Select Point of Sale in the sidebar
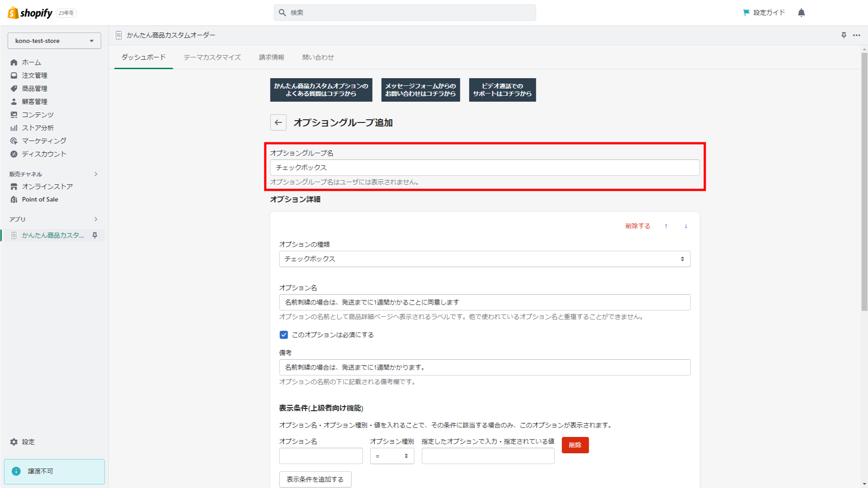 point(40,199)
